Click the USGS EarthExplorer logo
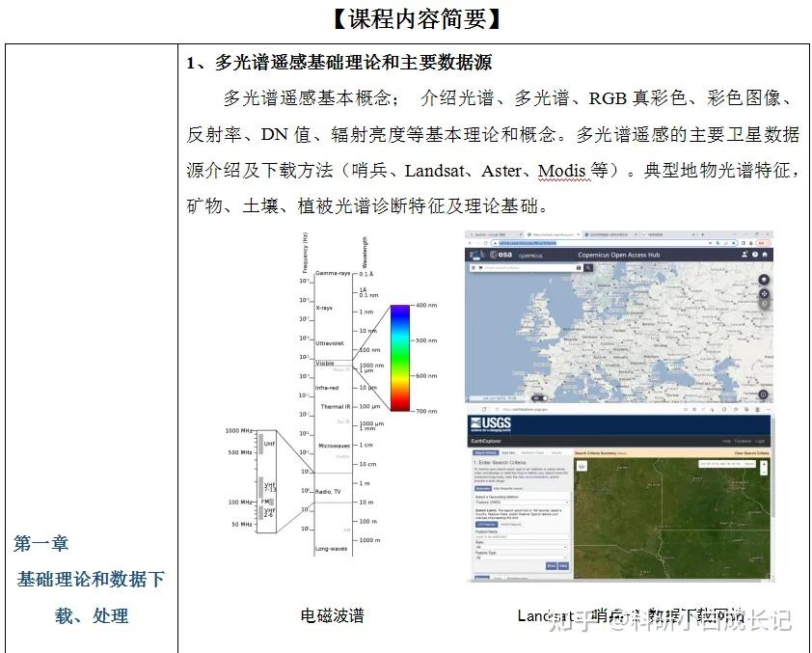The image size is (812, 653). point(490,422)
